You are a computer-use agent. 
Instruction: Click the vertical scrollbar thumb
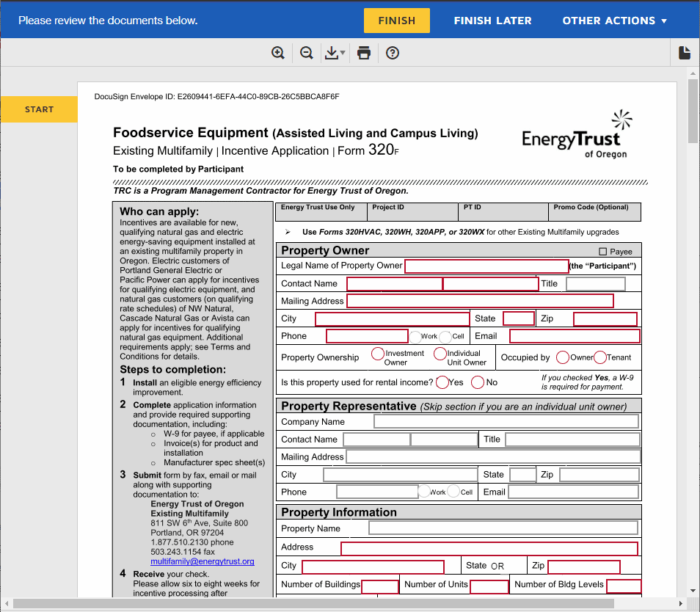point(693,111)
